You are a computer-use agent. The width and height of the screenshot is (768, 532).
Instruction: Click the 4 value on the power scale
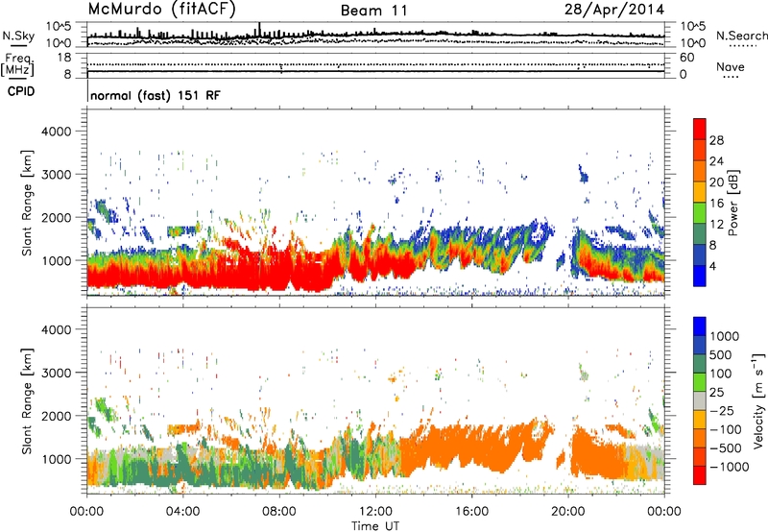712,266
